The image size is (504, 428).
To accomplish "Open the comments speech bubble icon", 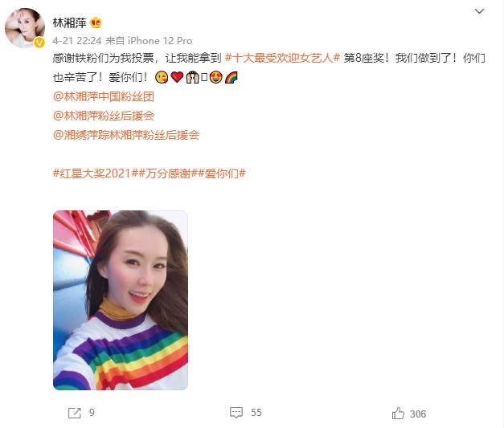I will click(x=236, y=413).
